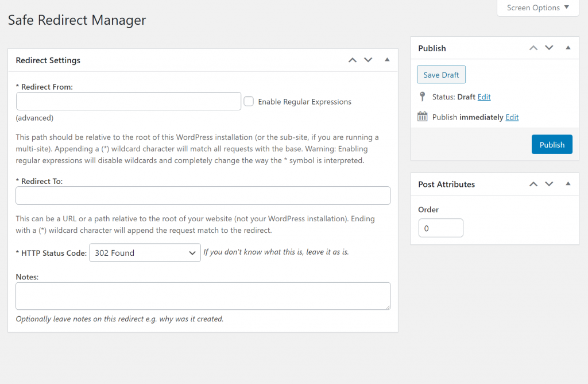Edit the draft status link
588x384 pixels.
[484, 97]
